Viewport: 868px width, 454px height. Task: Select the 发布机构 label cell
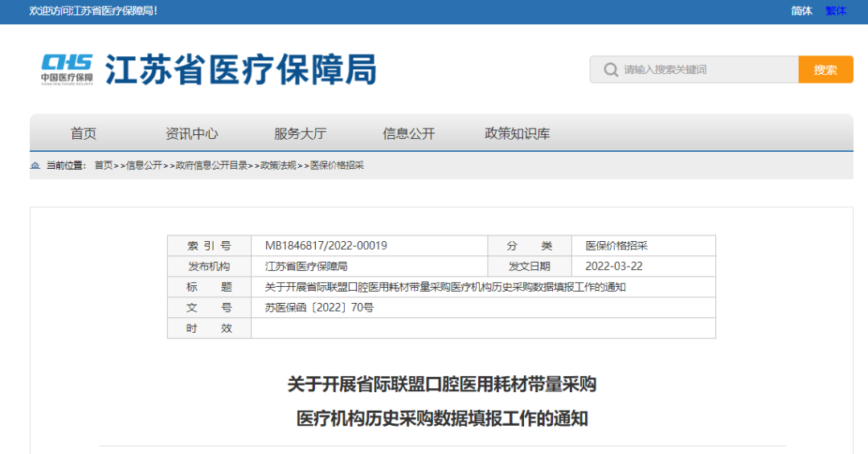coord(209,266)
